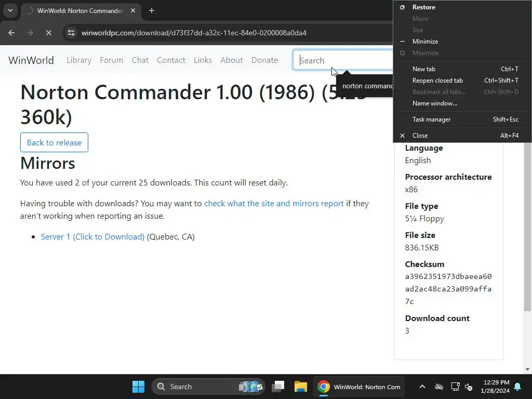Open the Windows Start menu

click(138, 387)
